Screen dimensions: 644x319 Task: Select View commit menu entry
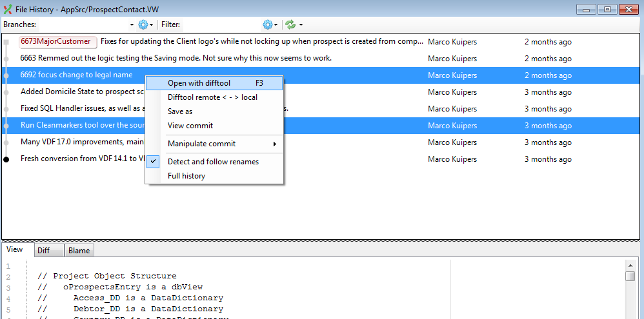[x=190, y=126]
